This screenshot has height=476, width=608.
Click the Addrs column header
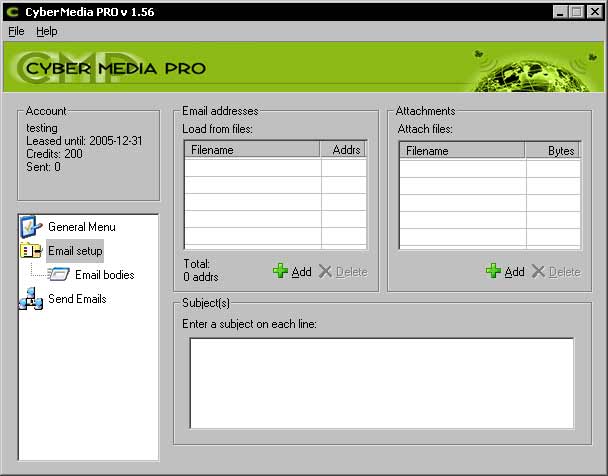coord(343,150)
